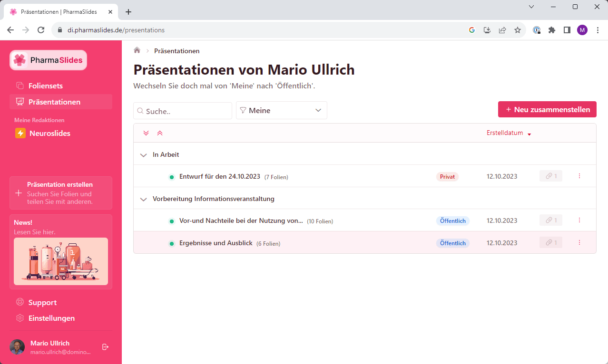This screenshot has width=608, height=364.
Task: Click the collapse all groups double-chevron icon
Action: pyautogui.click(x=160, y=133)
